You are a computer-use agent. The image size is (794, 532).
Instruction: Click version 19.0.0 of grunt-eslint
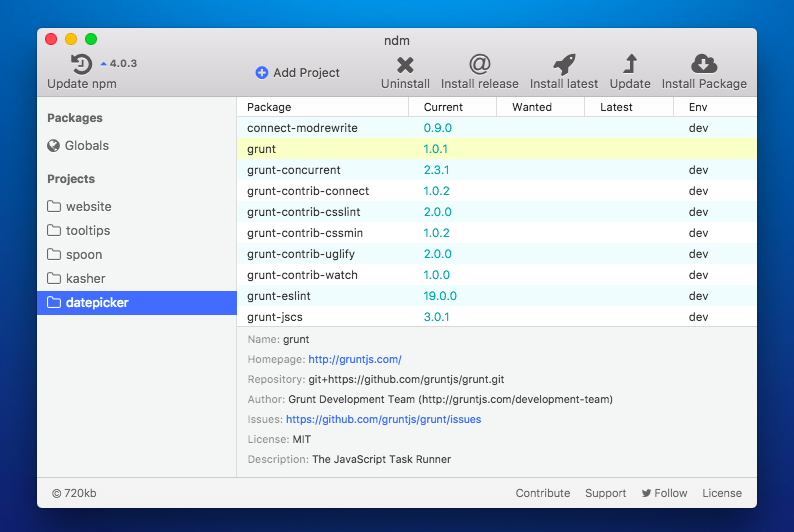click(440, 296)
